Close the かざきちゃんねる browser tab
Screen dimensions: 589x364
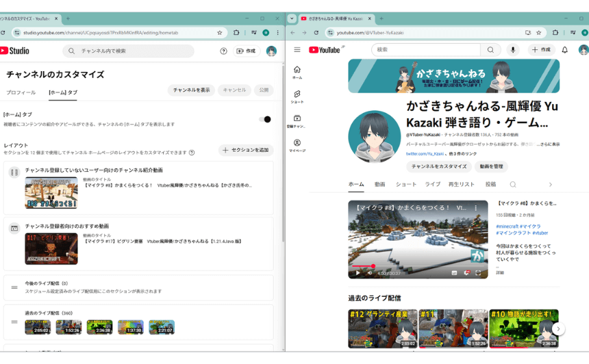pos(369,18)
